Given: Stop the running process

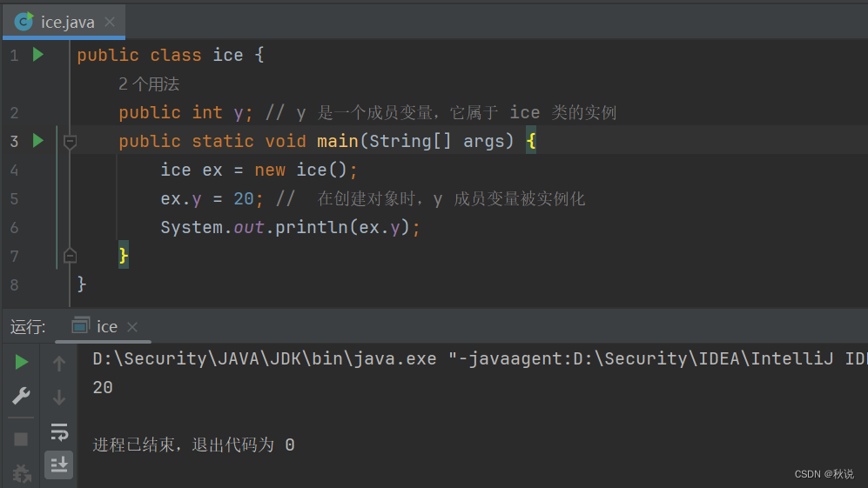Looking at the screenshot, I should pos(21,439).
